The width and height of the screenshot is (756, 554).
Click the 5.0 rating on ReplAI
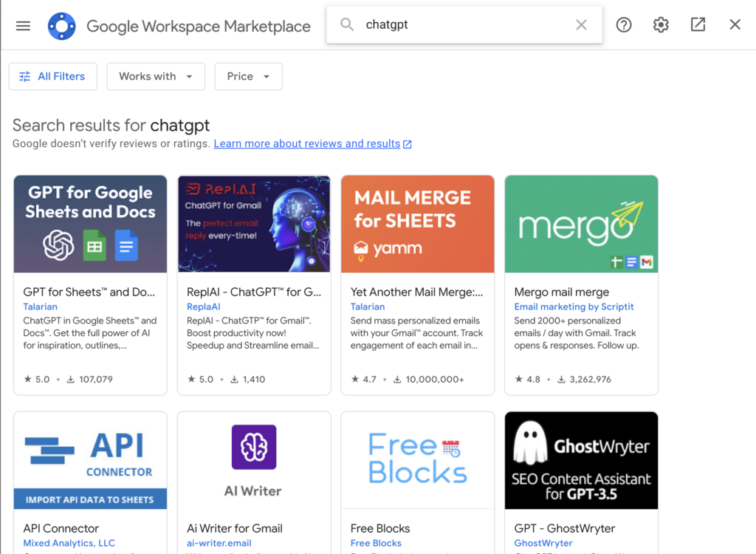[201, 380]
